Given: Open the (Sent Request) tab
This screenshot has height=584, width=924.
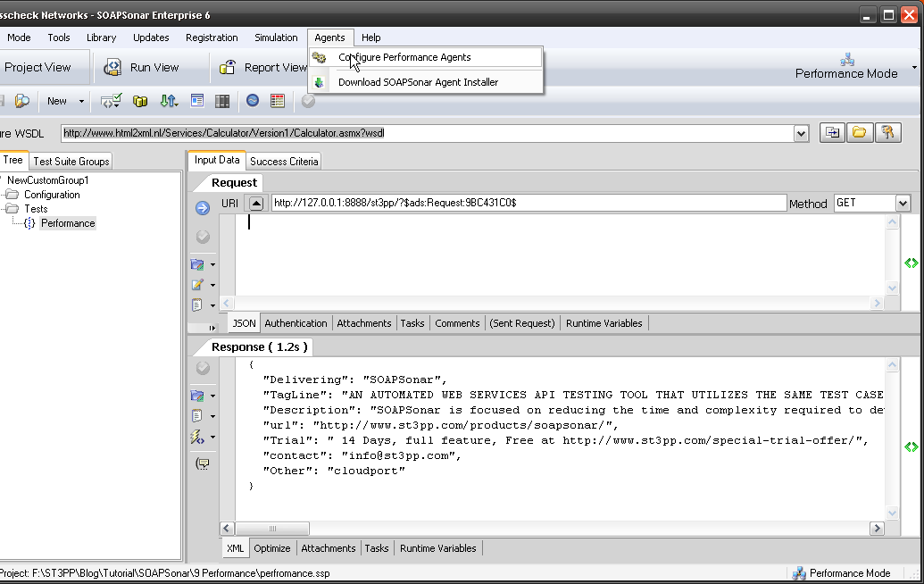Looking at the screenshot, I should click(522, 323).
